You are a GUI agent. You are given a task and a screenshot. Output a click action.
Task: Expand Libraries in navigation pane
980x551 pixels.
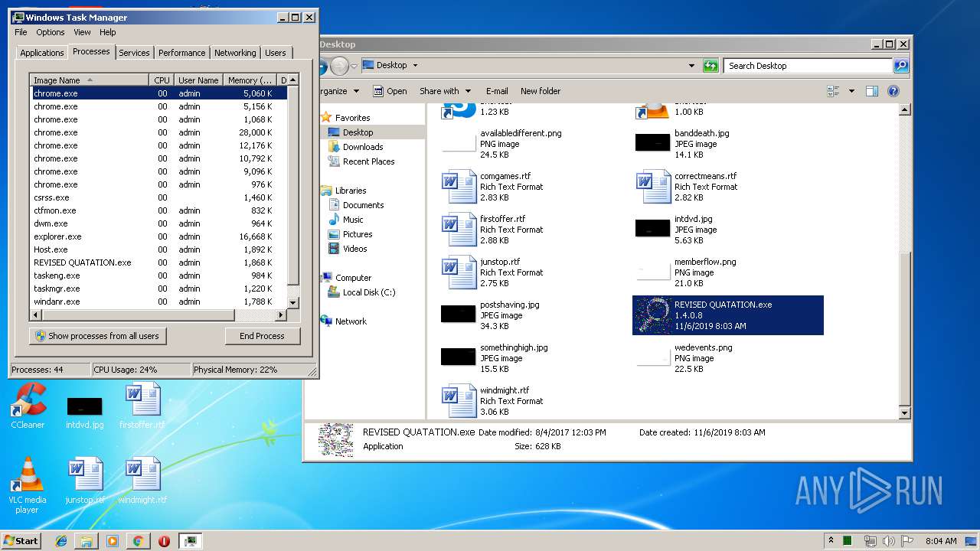point(351,191)
